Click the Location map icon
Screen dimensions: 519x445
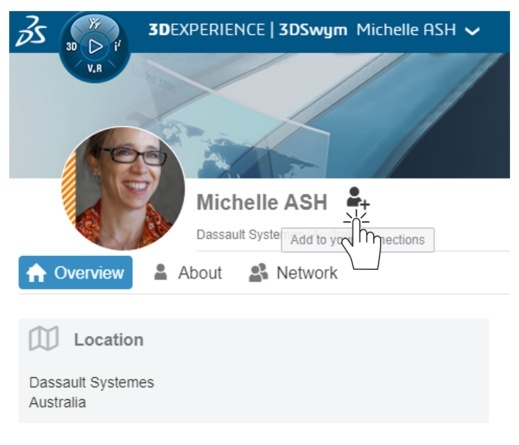(x=44, y=338)
